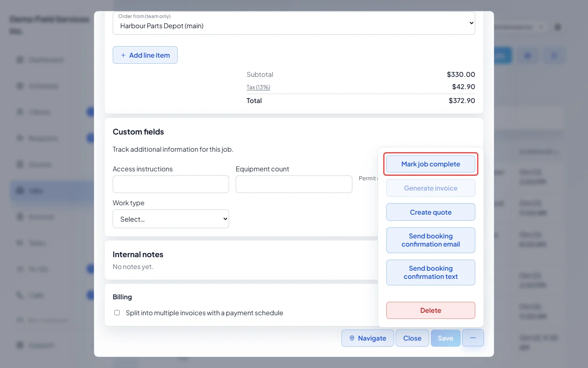Pick Create quote from the actions menu

(x=431, y=212)
